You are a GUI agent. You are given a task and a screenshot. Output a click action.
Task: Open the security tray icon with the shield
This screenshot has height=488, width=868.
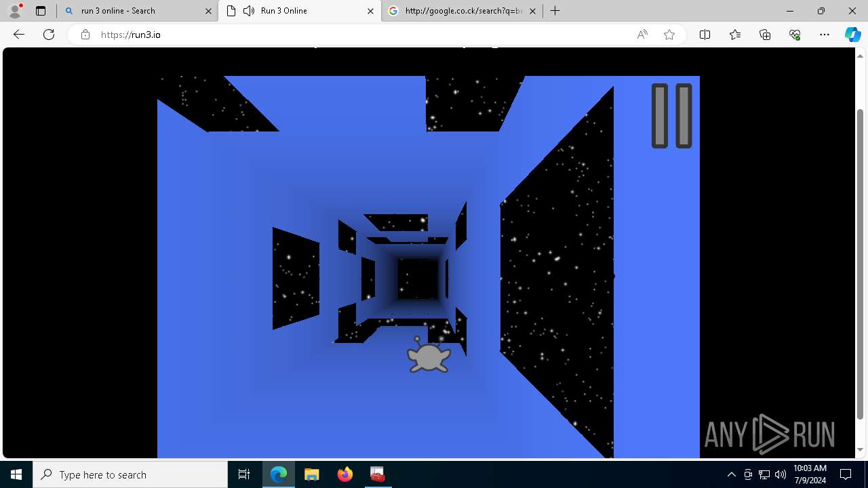748,474
